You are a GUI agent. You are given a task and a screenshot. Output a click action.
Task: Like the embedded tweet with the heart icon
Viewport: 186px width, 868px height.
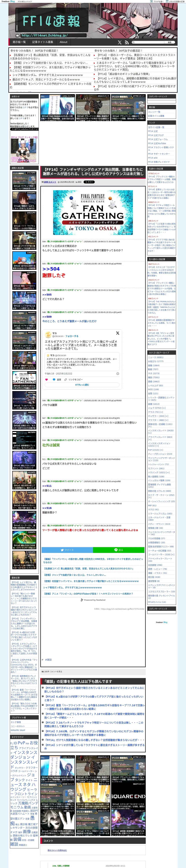47,379
